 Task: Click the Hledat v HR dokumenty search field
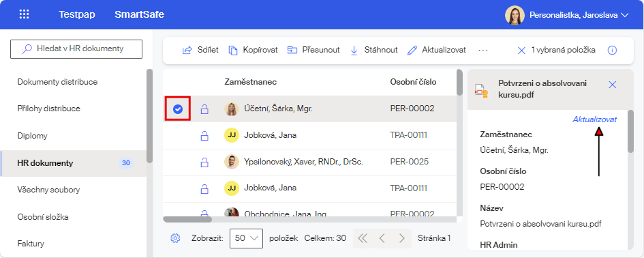[76, 48]
